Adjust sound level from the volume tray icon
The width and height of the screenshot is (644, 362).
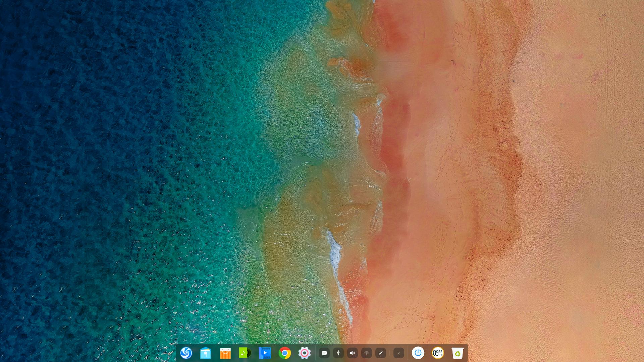[352, 353]
